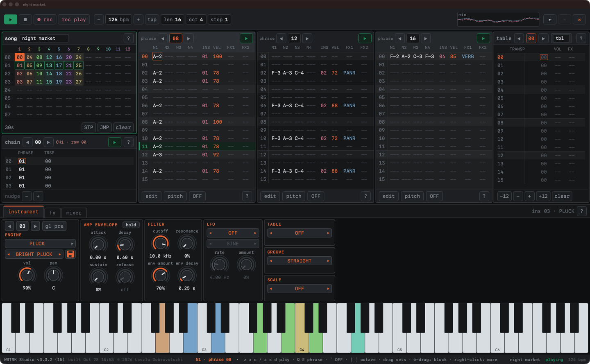Open help for the instrument 03 PLUCK panel
This screenshot has height=364, width=590.
click(581, 211)
